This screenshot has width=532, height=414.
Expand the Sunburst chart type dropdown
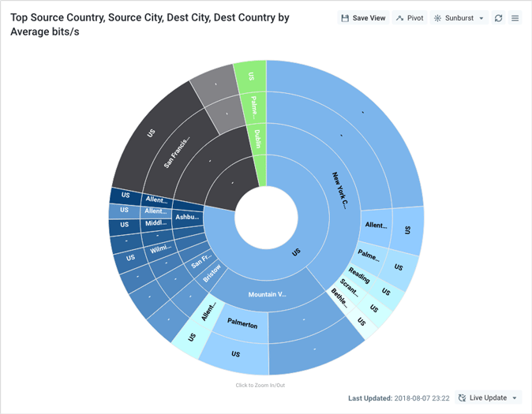459,18
